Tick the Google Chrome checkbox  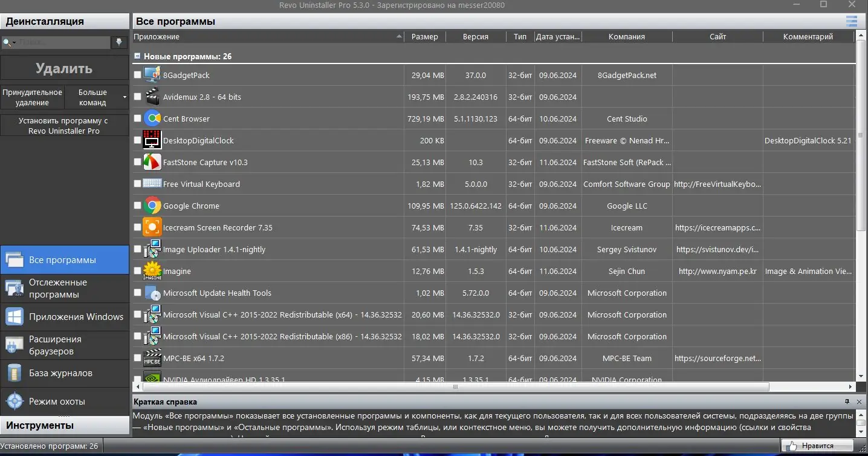pos(137,206)
